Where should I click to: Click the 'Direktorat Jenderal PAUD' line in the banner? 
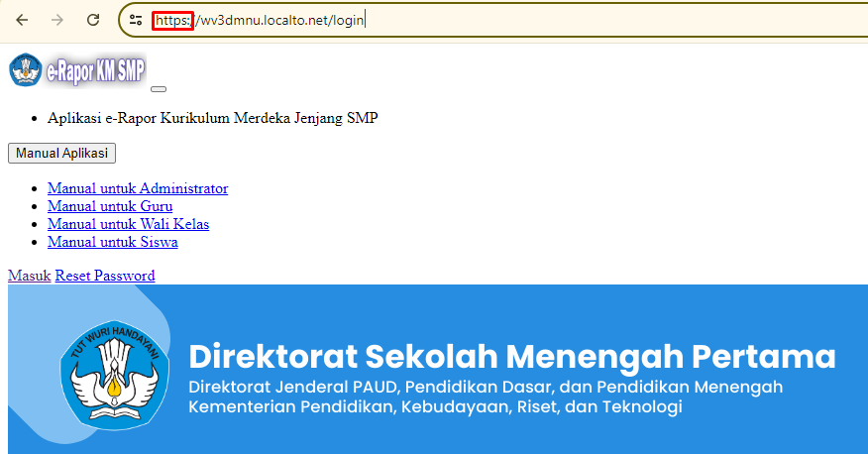click(486, 387)
